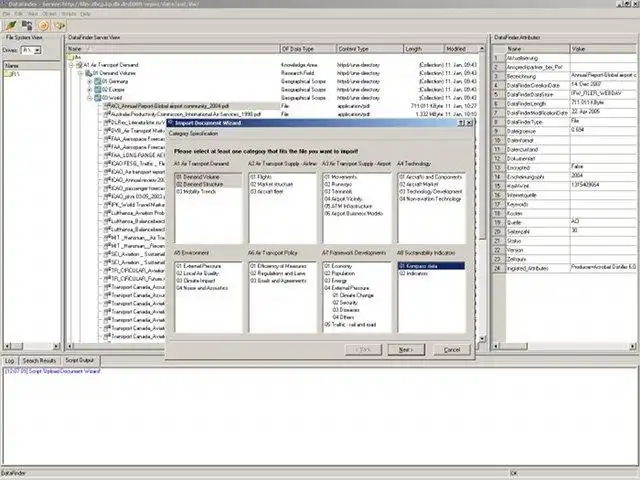Image resolution: width=640 pixels, height=480 pixels.
Task: Select '03 Aircraft fleet' in A2 Airline list
Action: [267, 191]
